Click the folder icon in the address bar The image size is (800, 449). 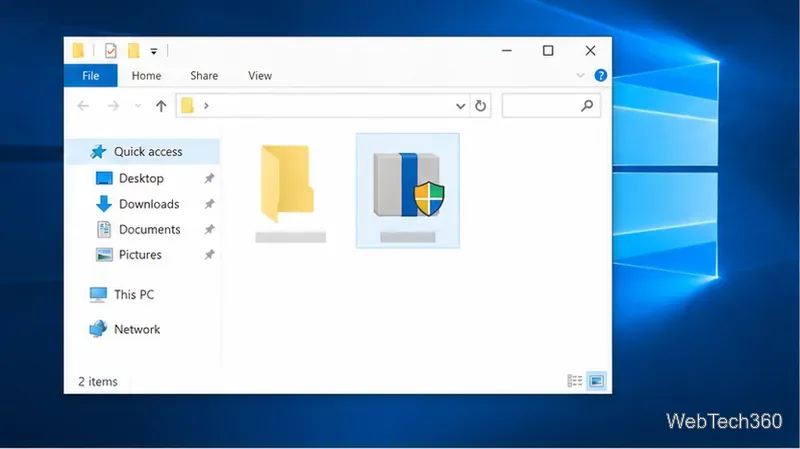coord(188,106)
